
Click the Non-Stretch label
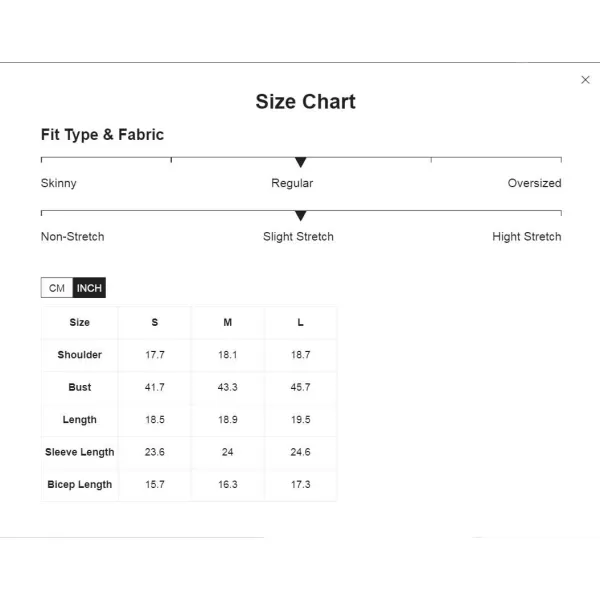[72, 236]
